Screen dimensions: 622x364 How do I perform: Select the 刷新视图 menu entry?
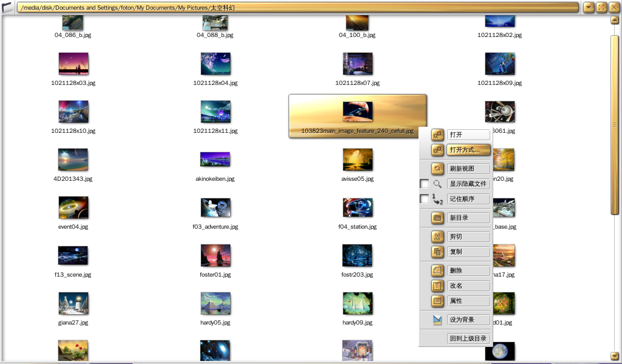[468, 169]
